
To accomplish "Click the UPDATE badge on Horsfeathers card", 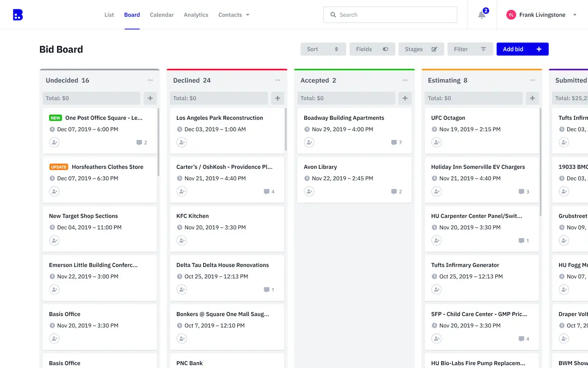I will pos(59,167).
